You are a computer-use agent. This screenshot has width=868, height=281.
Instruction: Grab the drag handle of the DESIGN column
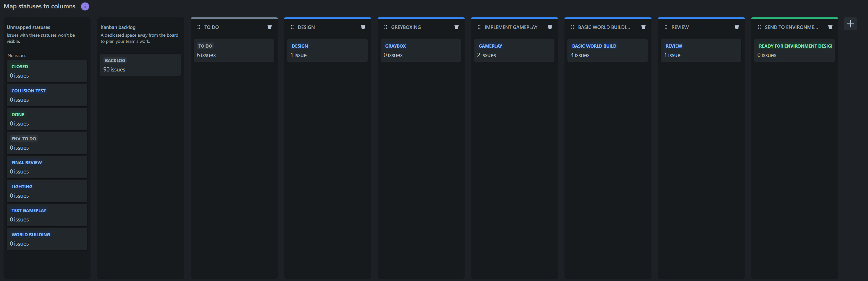click(292, 27)
